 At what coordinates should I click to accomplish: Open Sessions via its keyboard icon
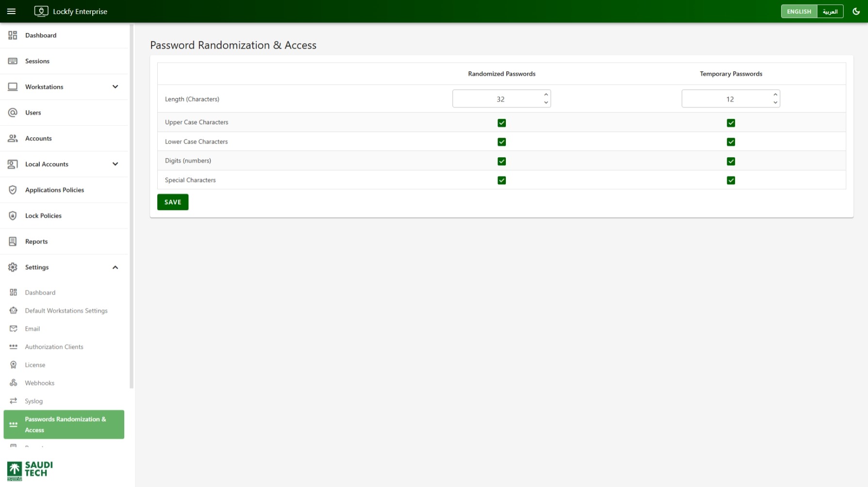point(13,61)
